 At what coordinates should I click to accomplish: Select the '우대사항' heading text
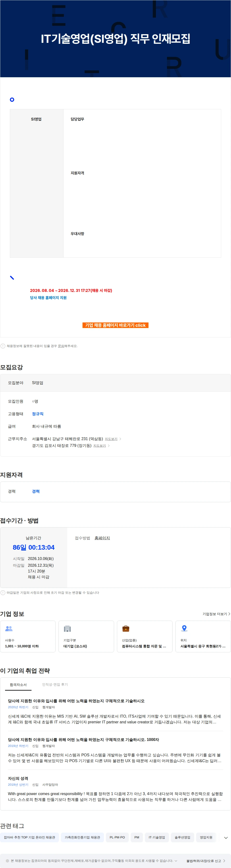tap(77, 234)
